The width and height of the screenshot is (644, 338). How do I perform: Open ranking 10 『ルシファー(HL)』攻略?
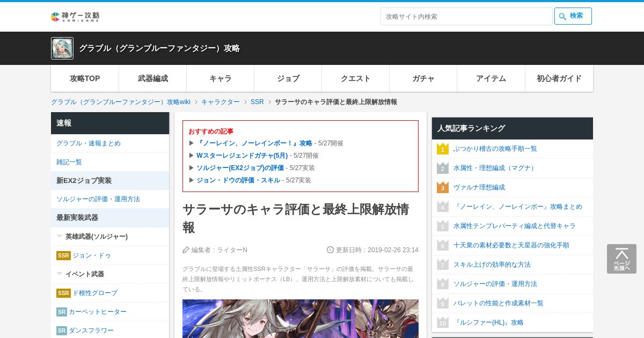(x=488, y=322)
